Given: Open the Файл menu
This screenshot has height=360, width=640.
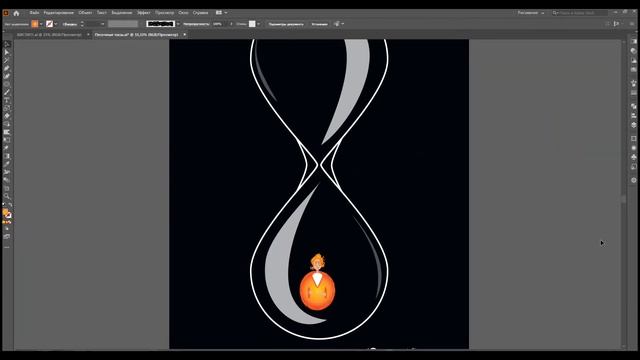Looking at the screenshot, I should [x=34, y=13].
